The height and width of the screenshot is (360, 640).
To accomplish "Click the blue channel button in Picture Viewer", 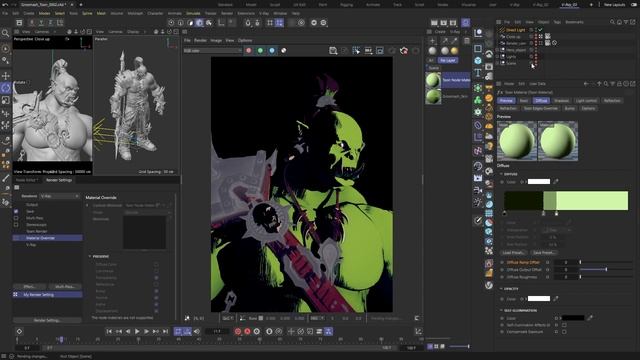I will click(x=272, y=51).
